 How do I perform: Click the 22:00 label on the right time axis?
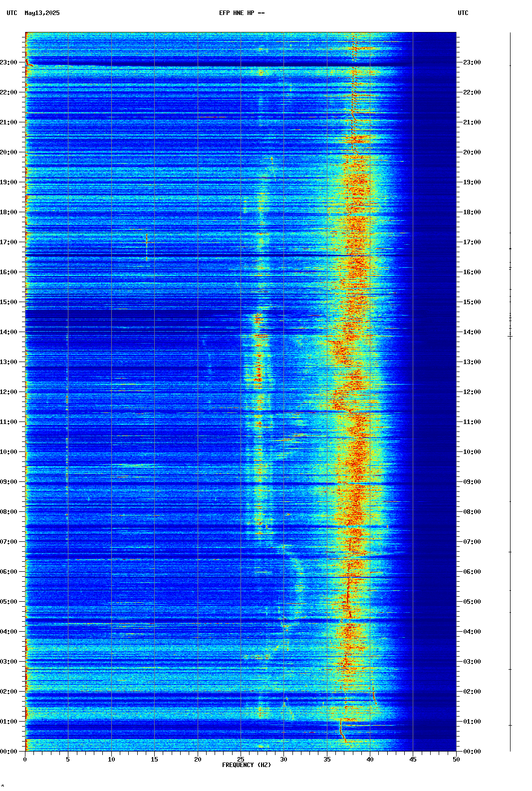coord(472,92)
